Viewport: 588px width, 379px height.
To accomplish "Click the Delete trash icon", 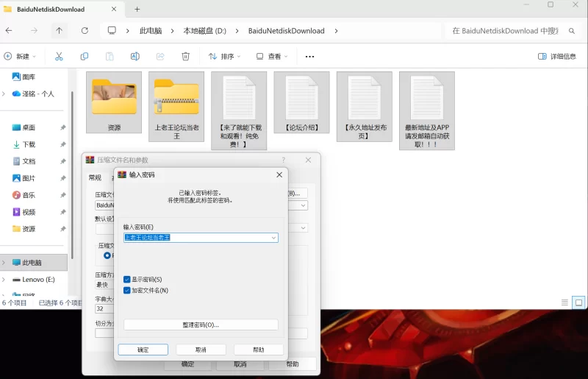I will [x=186, y=56].
